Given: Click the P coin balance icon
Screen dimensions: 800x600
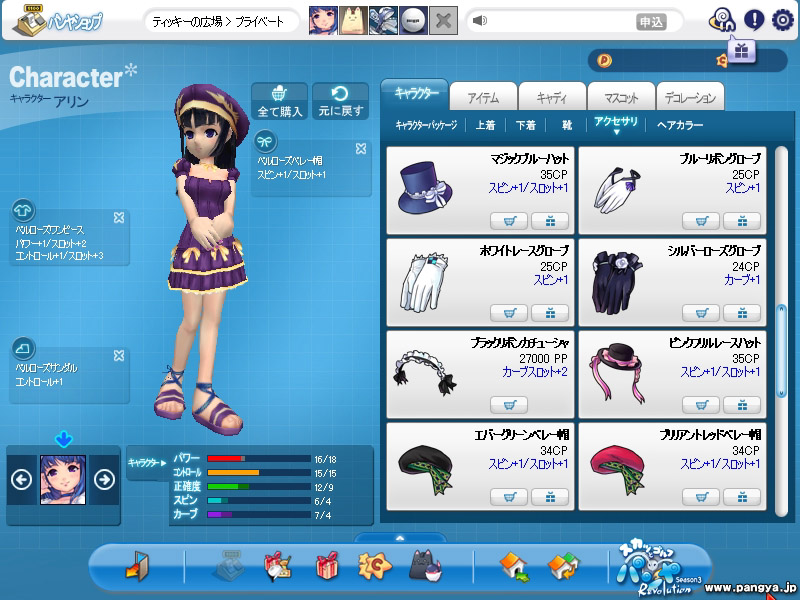Looking at the screenshot, I should point(604,61).
